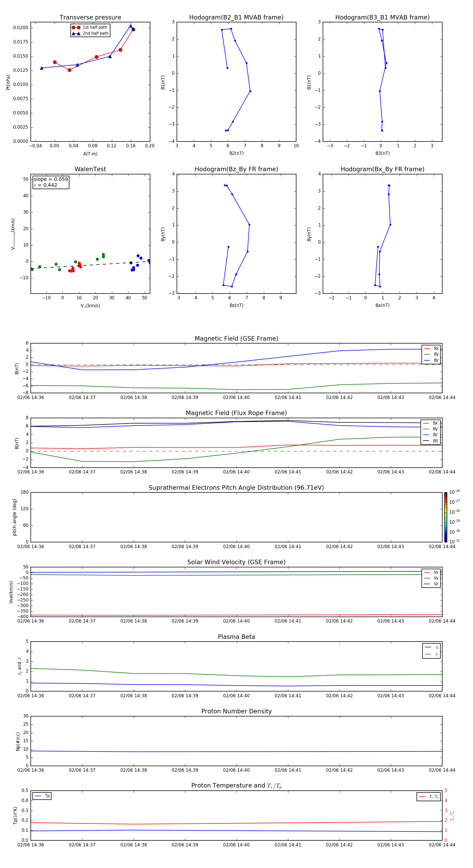Select "Bx'" in the Flux Rope Frame legend
473x868 pixels.
(431, 423)
